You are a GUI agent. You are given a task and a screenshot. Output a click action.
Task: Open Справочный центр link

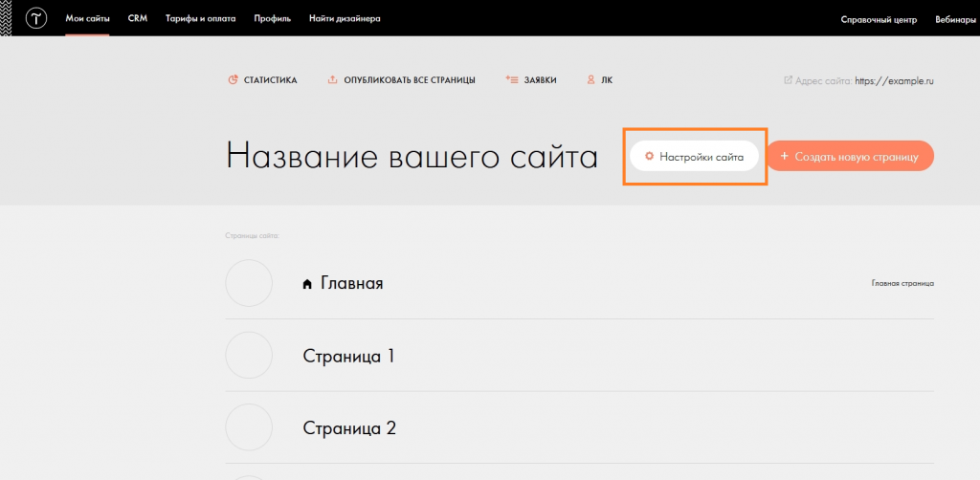pyautogui.click(x=879, y=19)
